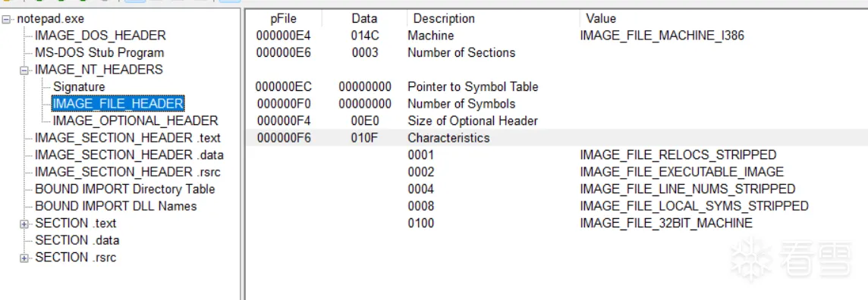Expand the SECTION .text node
Viewport: 868px width, 300px height.
[24, 223]
